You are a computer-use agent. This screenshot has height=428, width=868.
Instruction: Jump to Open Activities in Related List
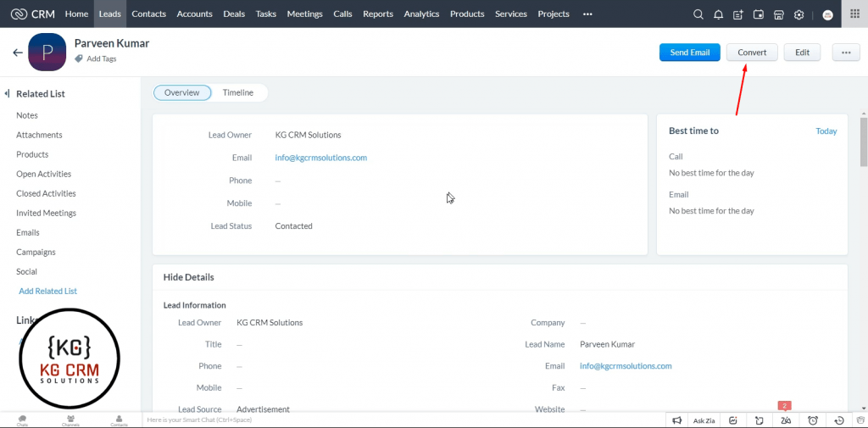click(44, 174)
